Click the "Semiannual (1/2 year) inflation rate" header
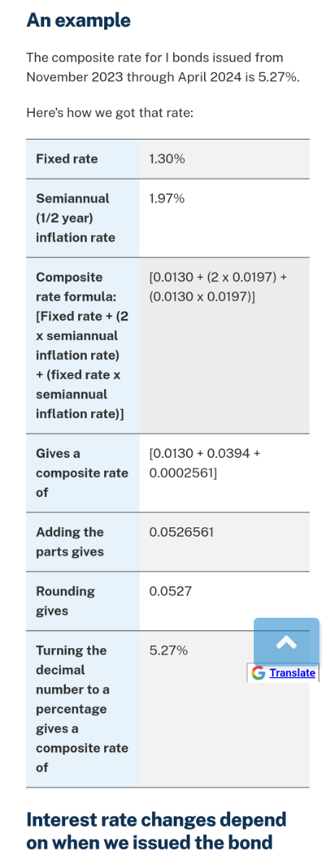Screen dimensions: 335x868 coord(82,218)
